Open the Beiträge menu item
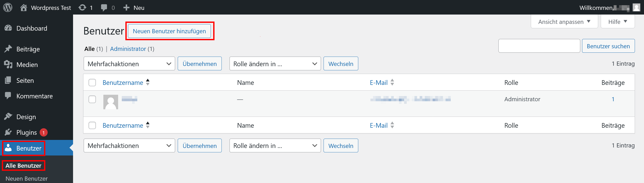 [x=28, y=49]
